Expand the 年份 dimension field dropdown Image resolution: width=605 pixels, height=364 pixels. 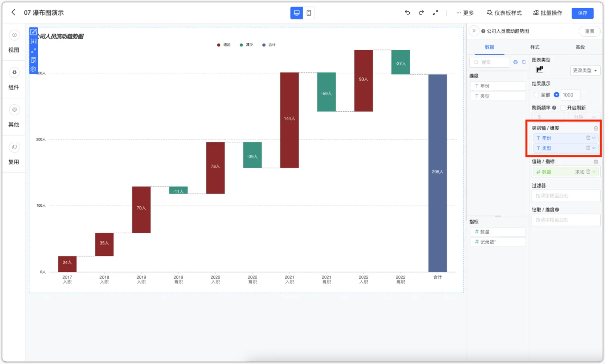click(x=594, y=138)
